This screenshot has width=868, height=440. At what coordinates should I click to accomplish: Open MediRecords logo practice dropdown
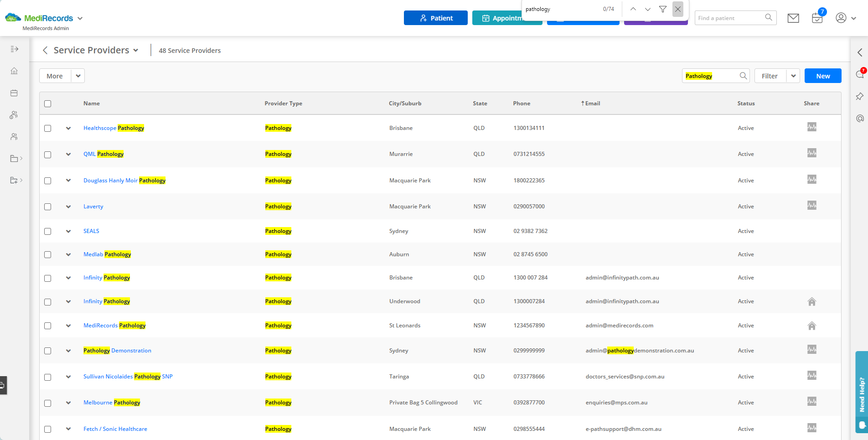[80, 18]
